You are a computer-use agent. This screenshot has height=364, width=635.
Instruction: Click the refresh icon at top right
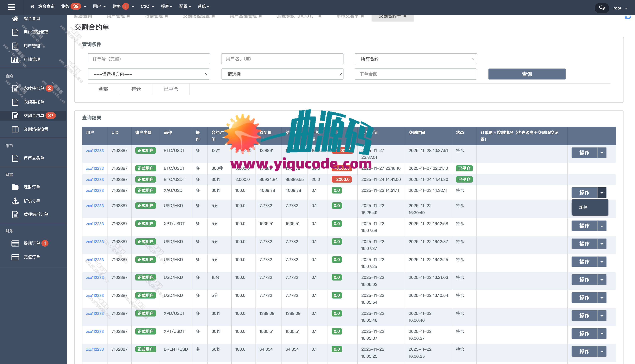click(628, 17)
